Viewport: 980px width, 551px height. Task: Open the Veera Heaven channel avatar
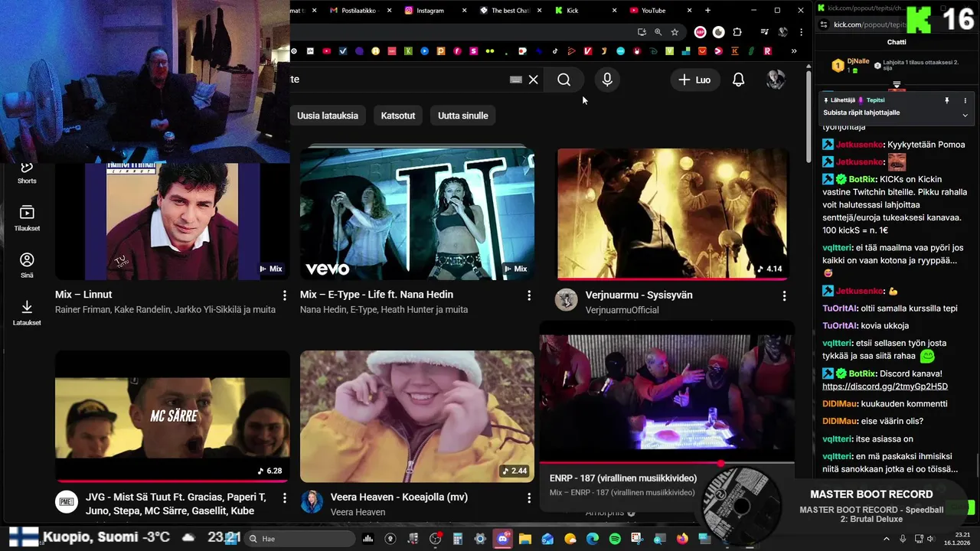(312, 502)
